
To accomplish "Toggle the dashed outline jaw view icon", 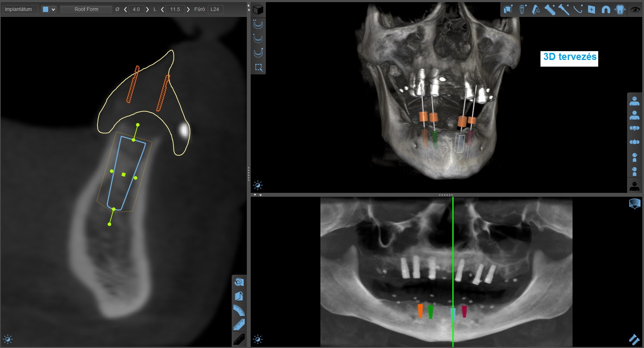I will (x=258, y=39).
